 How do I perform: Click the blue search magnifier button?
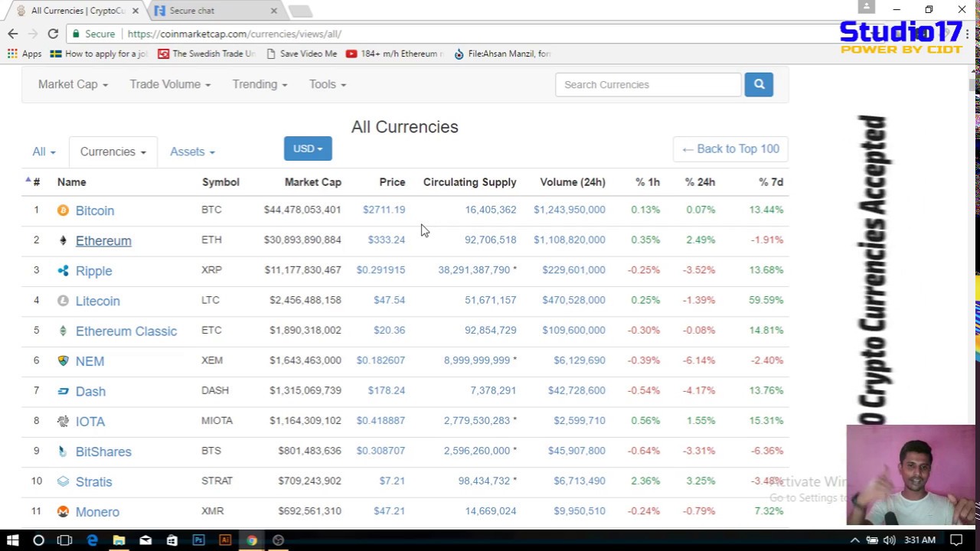pyautogui.click(x=759, y=84)
